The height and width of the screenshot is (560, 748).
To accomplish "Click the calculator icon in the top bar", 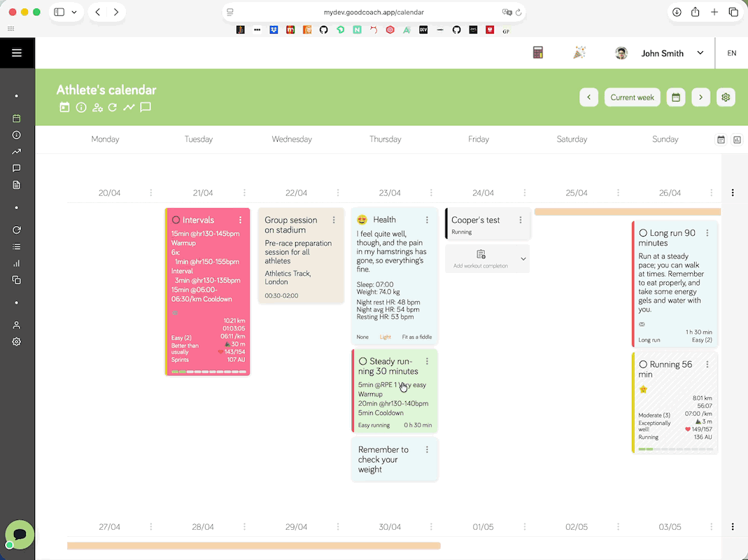I will click(538, 52).
